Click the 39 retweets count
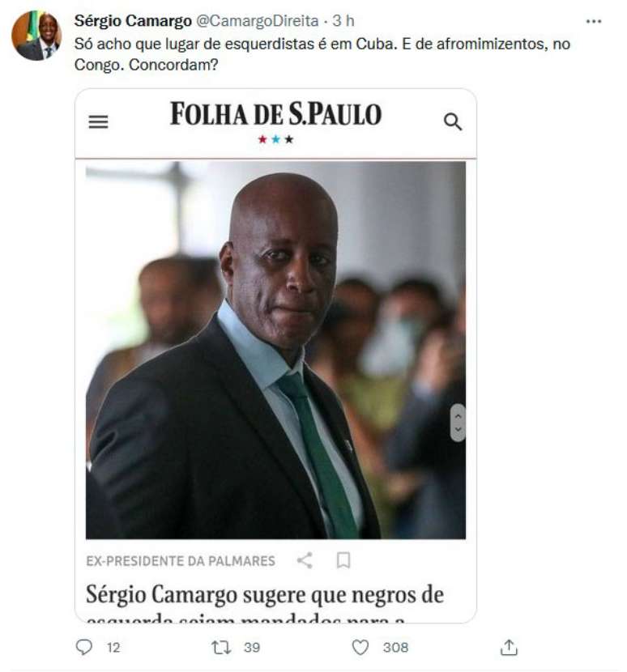 [252, 647]
